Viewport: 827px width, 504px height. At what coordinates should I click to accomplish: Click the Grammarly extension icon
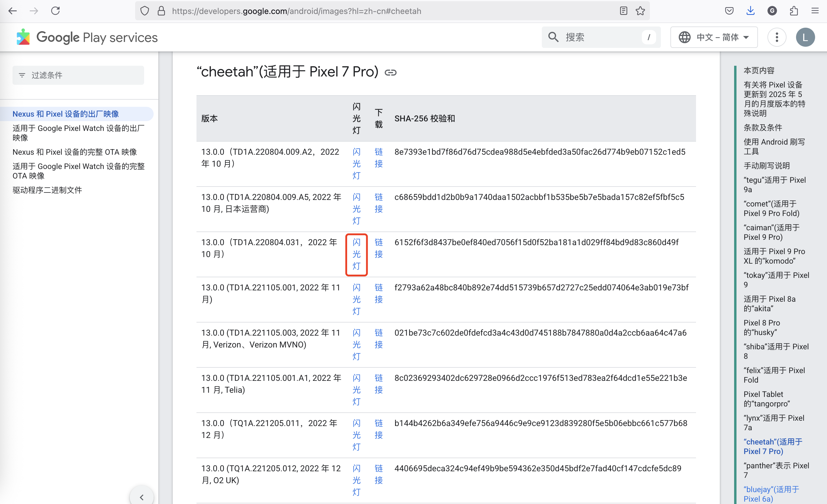point(772,11)
